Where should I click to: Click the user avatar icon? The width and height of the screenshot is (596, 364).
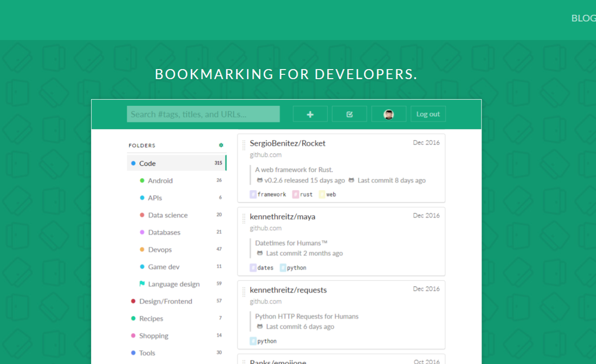tap(389, 114)
